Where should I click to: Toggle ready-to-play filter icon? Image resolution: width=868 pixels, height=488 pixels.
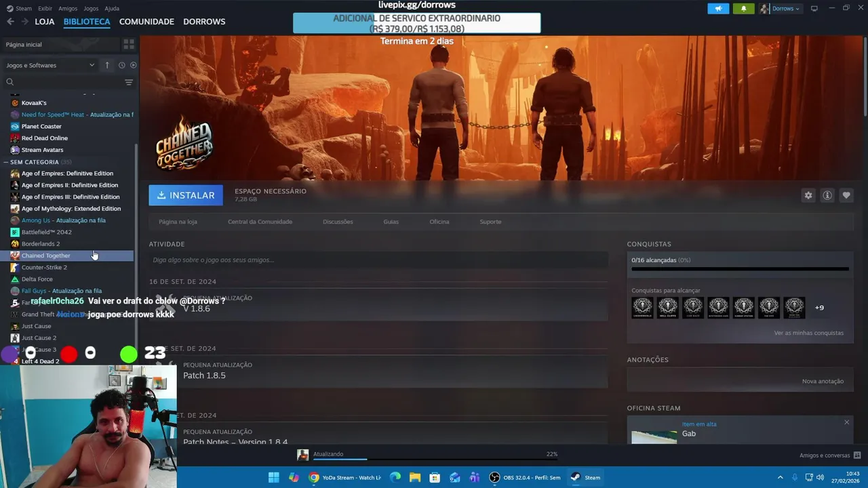pyautogui.click(x=133, y=65)
